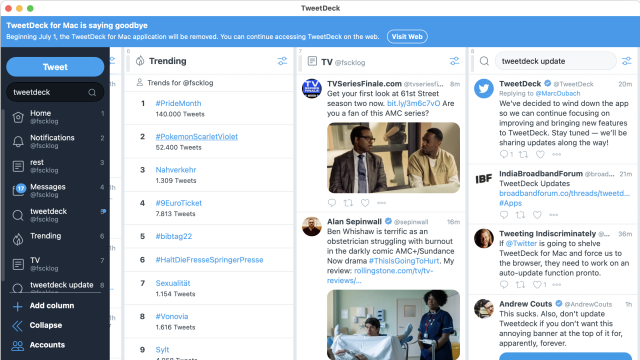Open more actions on Tweeting Indiscriminately tweet
Viewport: 640px width, 360px height.
tap(556, 284)
